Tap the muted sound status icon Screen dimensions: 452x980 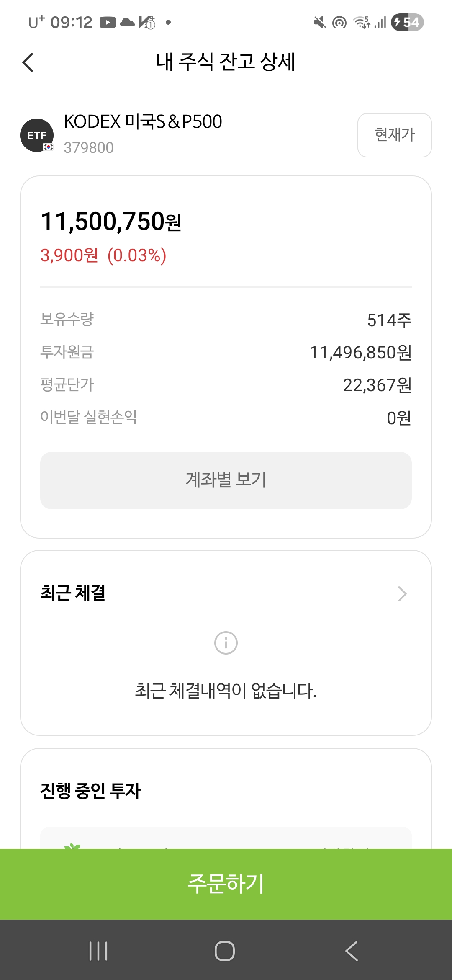point(320,22)
